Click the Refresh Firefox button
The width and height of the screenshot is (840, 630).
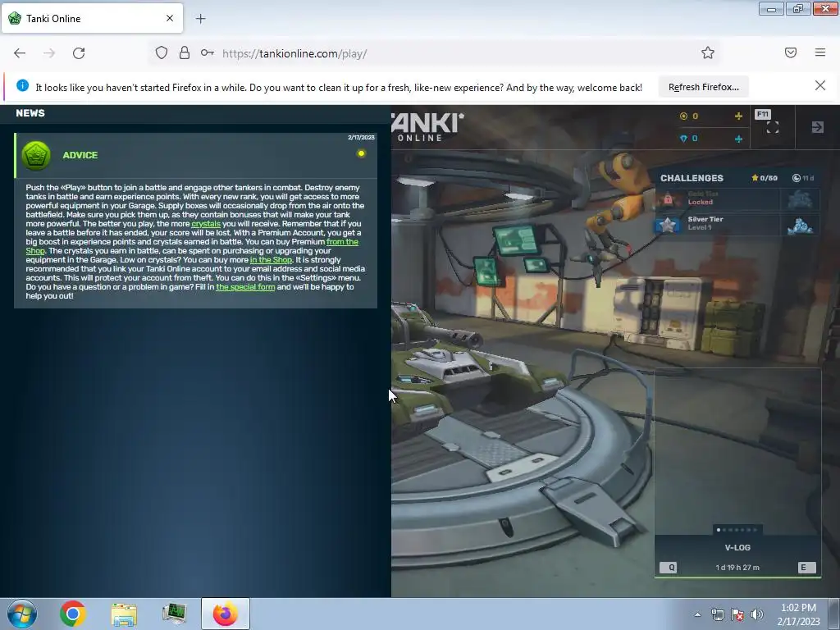click(703, 87)
